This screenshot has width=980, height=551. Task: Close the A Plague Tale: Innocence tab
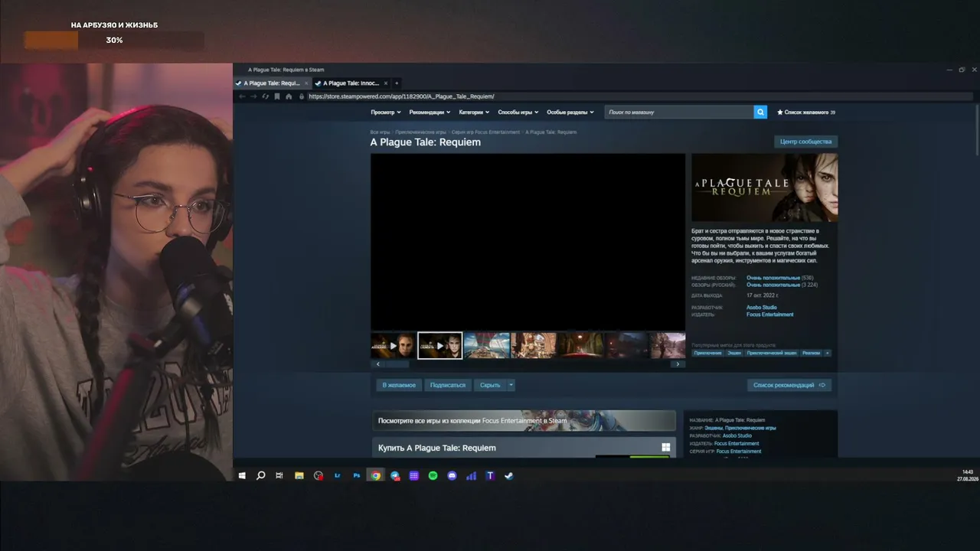pyautogui.click(x=386, y=83)
